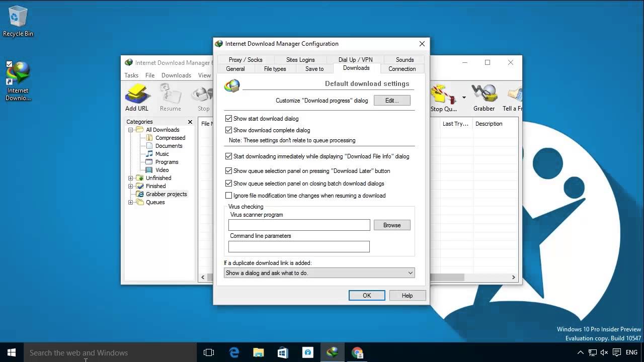644x362 pixels.
Task: Show hidden tray icons chevron
Action: coord(580,352)
